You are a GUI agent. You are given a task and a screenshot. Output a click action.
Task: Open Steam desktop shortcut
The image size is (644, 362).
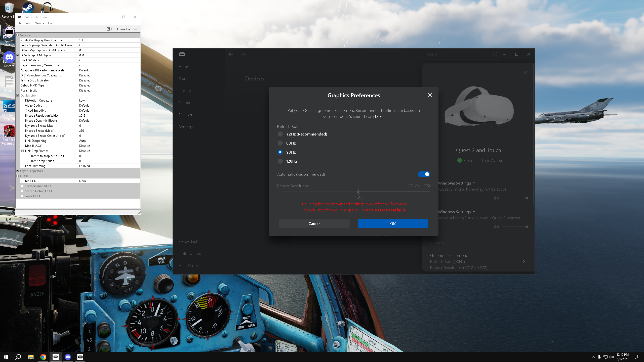28,8
